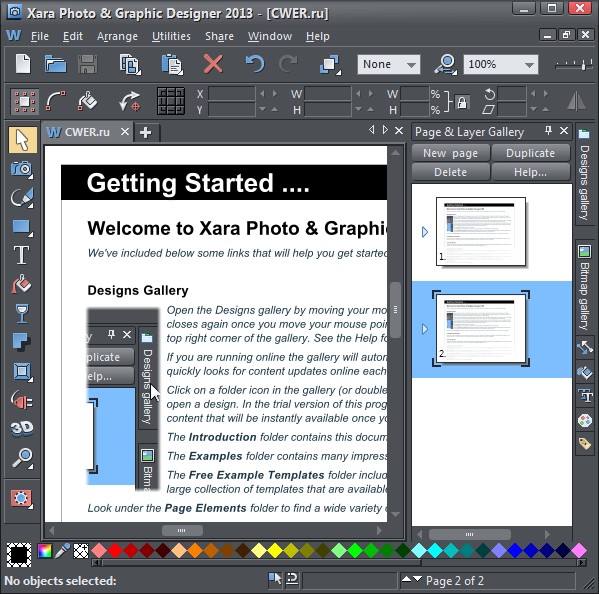Toggle selection bounds handles mode button
This screenshot has height=594, width=599.
pos(25,102)
